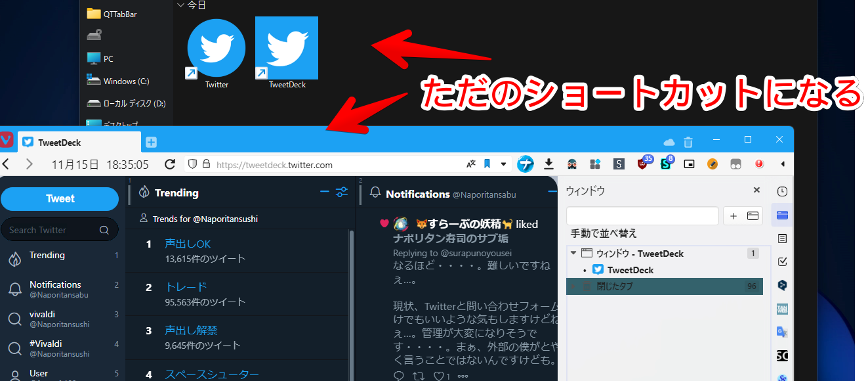Expand the 閉じたタブ tree node
The image size is (868, 381).
(573, 286)
